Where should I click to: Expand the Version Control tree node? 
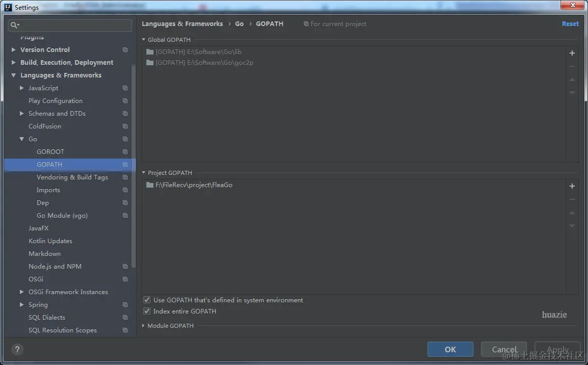[13, 49]
